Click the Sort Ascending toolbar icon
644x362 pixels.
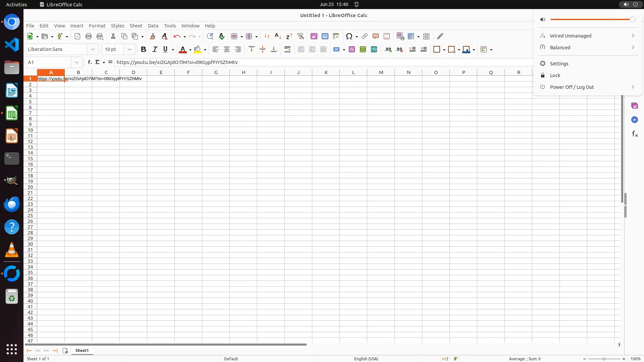278,36
